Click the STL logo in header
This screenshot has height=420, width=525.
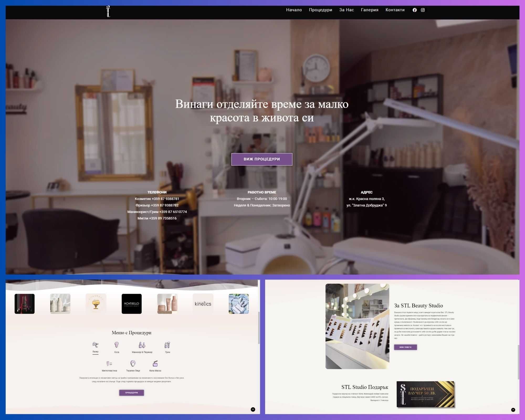108,12
